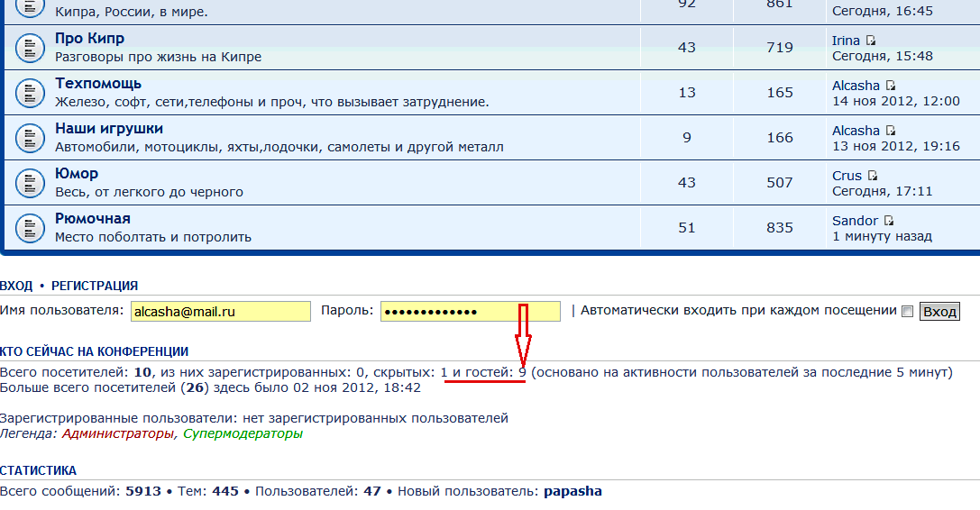Click the forum icon beside Юмор
980x510 pixels.
pos(30,182)
